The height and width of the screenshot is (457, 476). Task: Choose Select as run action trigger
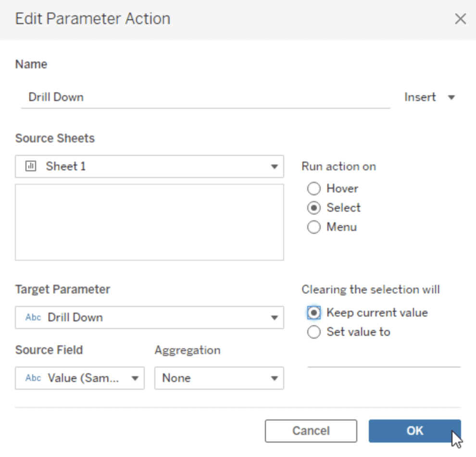(313, 208)
